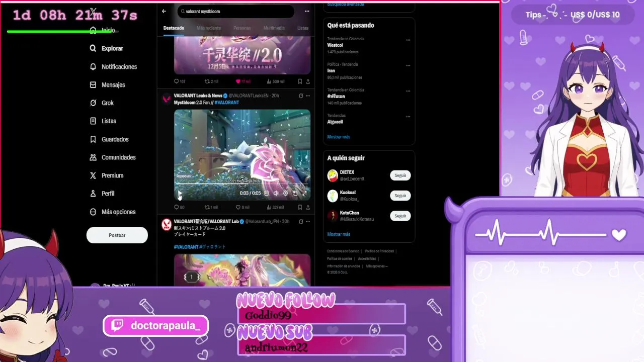This screenshot has width=644, height=362.
Task: Toggle captions on the video player
Action: click(267, 193)
